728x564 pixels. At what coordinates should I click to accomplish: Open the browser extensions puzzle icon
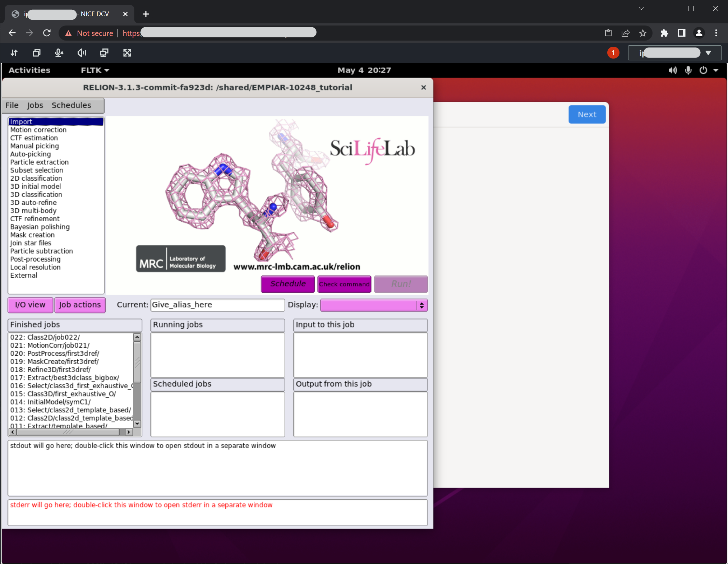coord(664,33)
